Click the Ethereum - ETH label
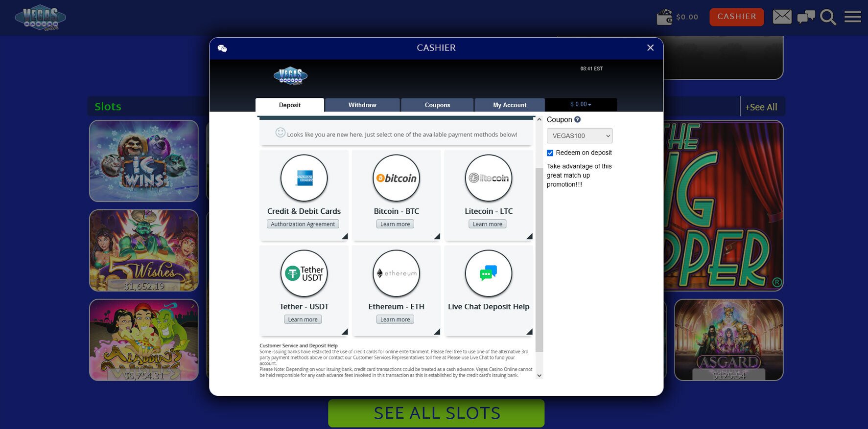 (x=397, y=307)
